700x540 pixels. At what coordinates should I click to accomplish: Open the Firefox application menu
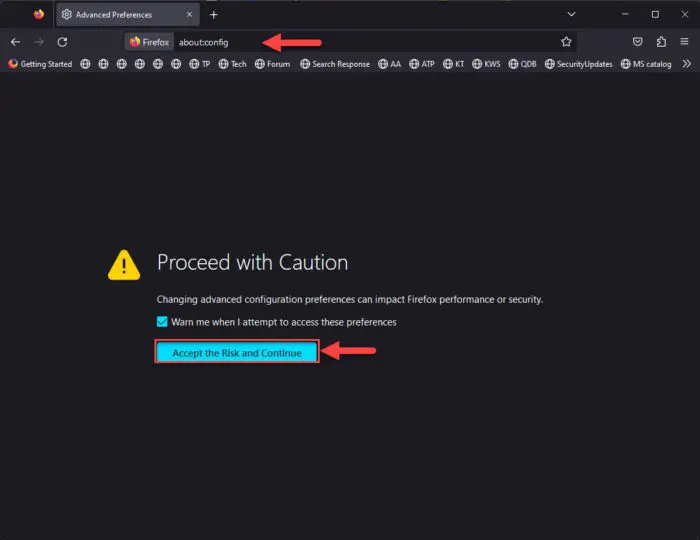point(684,42)
